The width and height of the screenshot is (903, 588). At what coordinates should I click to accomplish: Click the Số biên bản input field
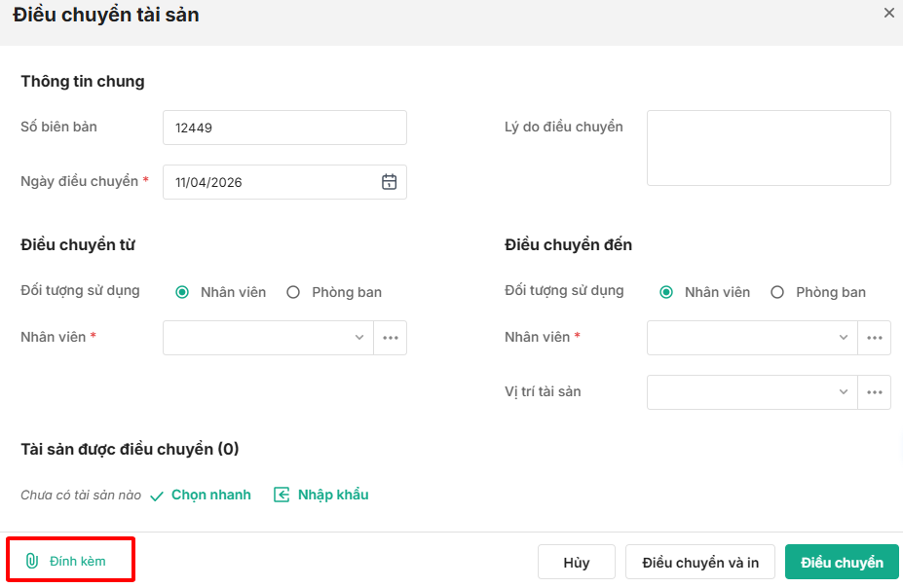284,128
